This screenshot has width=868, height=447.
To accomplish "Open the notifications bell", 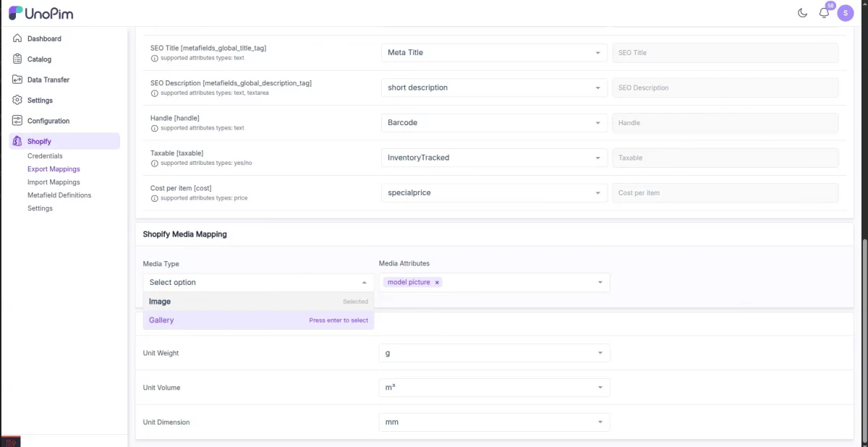I will click(824, 13).
